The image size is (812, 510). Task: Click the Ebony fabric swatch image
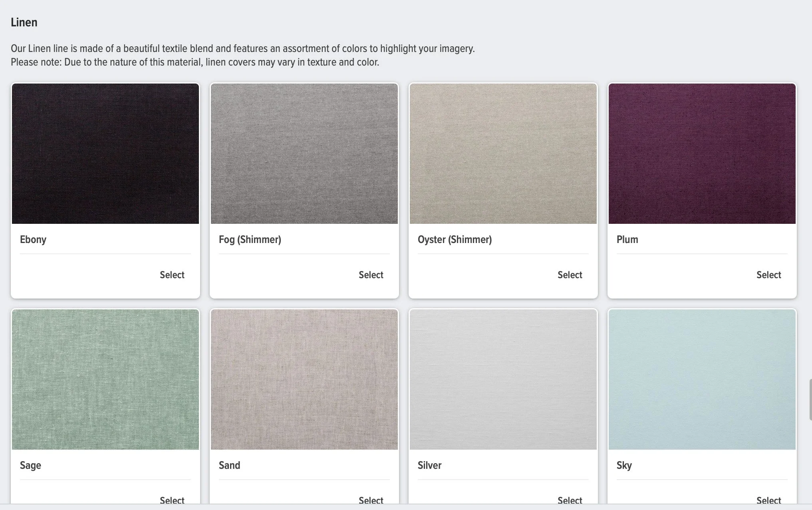[105, 153]
